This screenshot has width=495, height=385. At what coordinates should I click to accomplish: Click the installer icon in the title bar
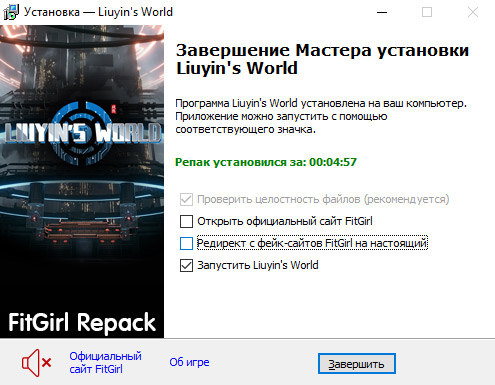point(11,12)
